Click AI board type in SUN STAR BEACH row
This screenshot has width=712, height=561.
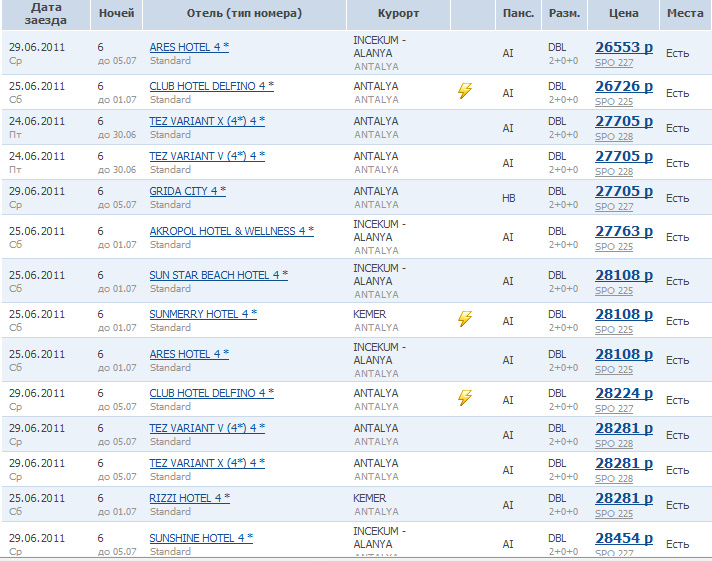click(x=508, y=282)
